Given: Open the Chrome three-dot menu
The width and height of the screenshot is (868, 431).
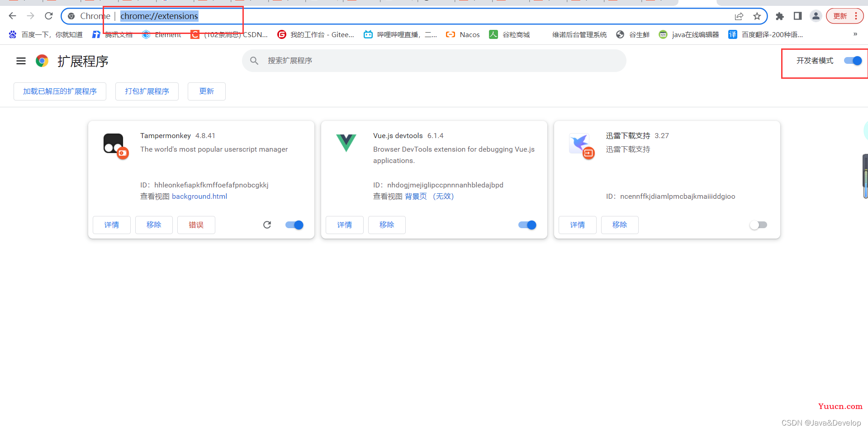Looking at the screenshot, I should coord(856,16).
